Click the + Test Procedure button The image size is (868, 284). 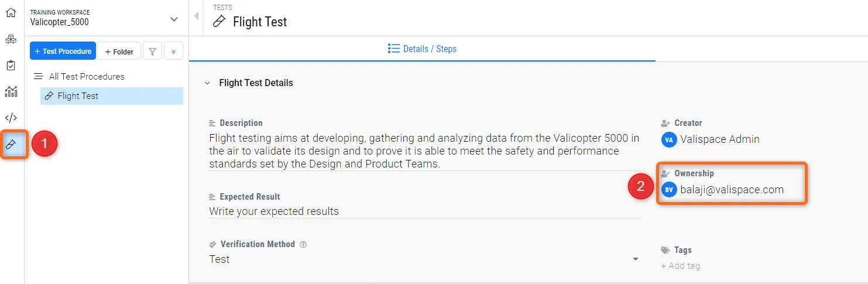pyautogui.click(x=63, y=52)
